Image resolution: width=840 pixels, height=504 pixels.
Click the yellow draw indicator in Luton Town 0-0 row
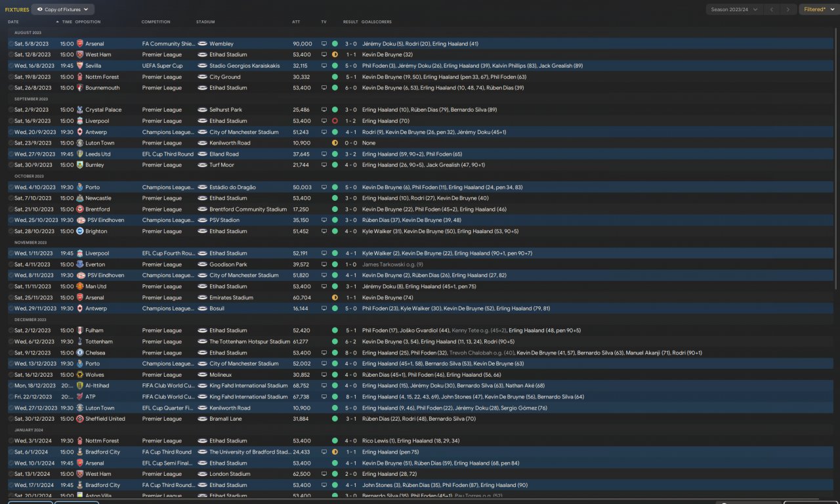click(x=335, y=143)
